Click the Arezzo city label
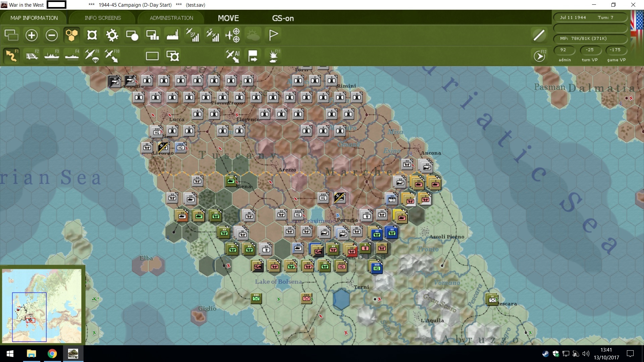The width and height of the screenshot is (644, 362). tap(287, 170)
